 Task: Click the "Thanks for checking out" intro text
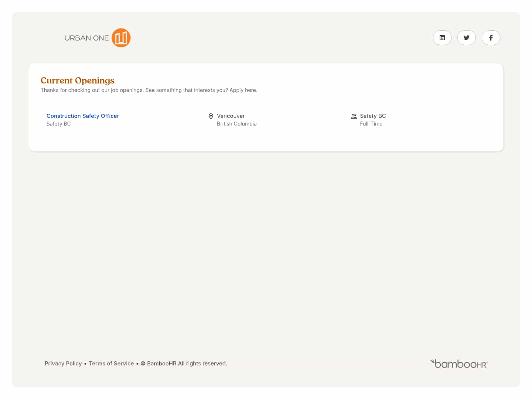(x=149, y=90)
